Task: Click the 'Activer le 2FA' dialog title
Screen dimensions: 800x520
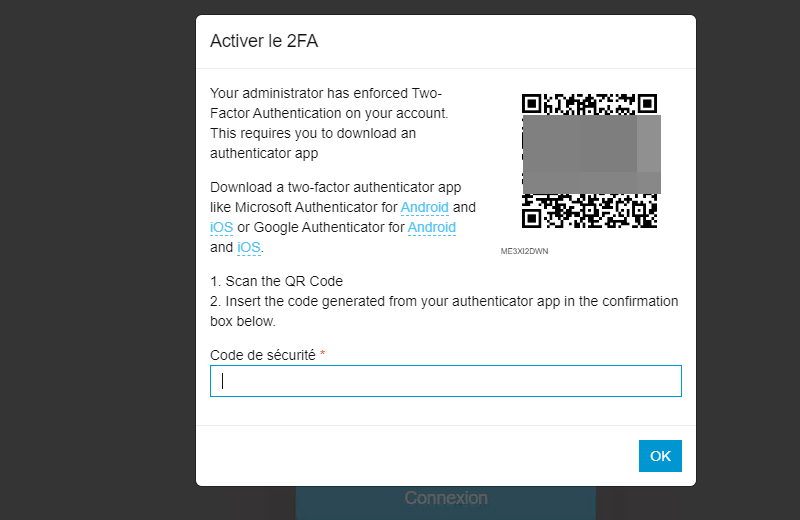Action: (264, 41)
